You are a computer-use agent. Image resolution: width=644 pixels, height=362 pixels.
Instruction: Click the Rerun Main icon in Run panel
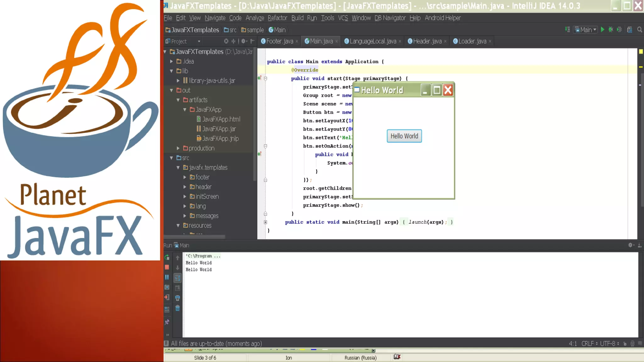[x=167, y=257]
